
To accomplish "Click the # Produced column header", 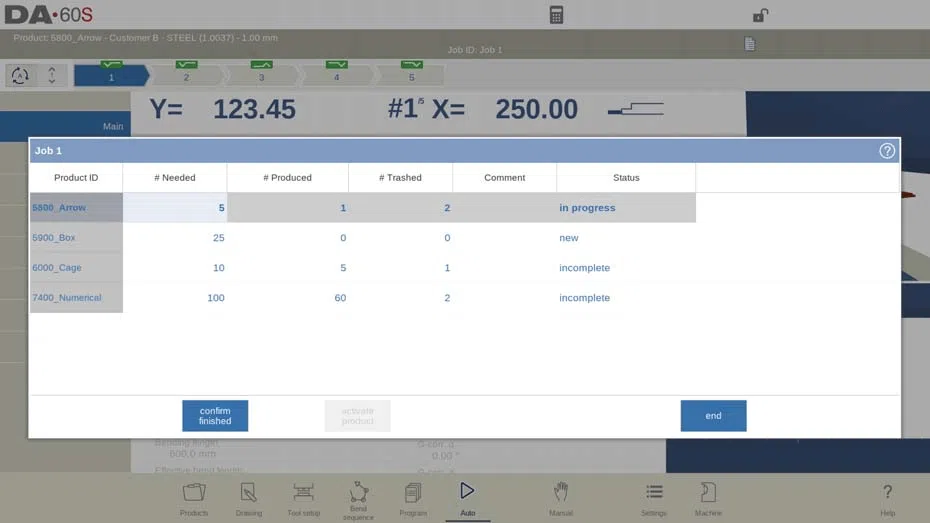I will tap(288, 177).
